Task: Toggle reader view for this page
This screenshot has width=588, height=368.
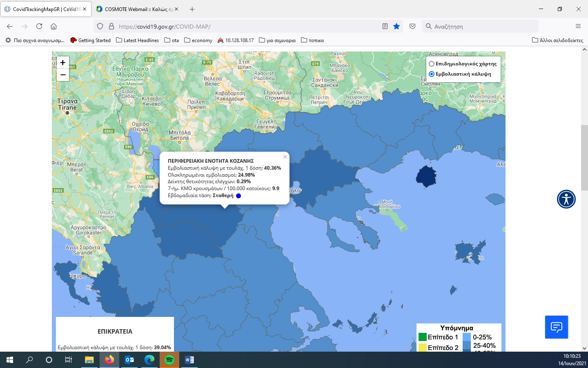Action: 385,26
